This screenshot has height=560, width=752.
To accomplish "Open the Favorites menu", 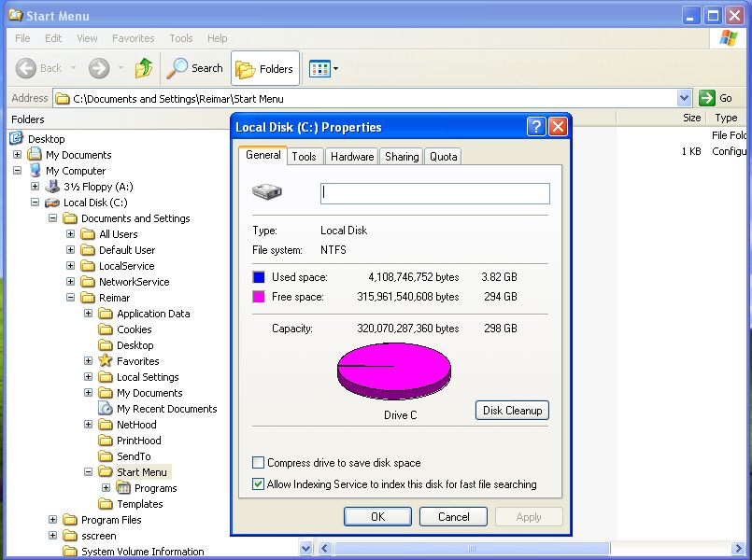I will coord(134,38).
